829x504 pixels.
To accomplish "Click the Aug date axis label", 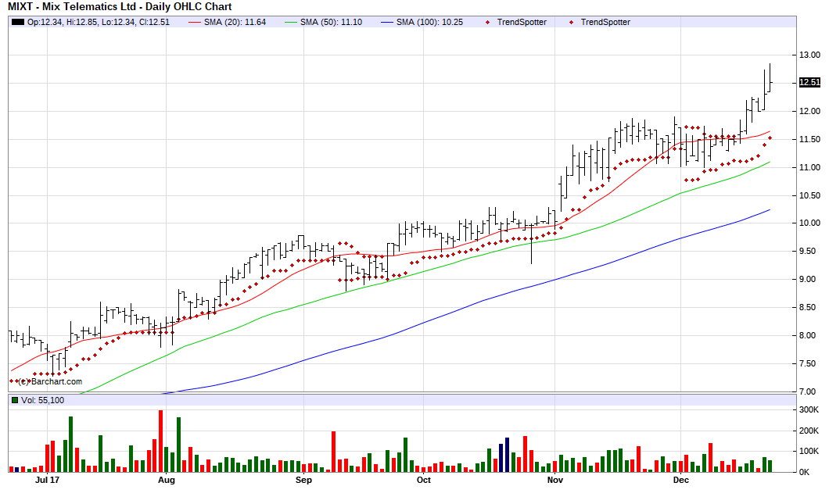I will 167,481.
